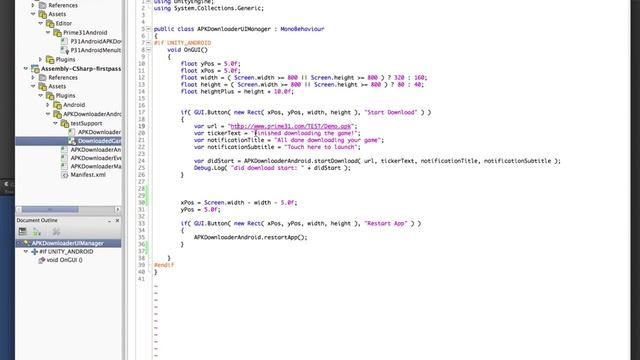Viewport: 640px width, 360px height.
Task: Click the #if UNITY_ANDROID region icon
Action: 35,252
